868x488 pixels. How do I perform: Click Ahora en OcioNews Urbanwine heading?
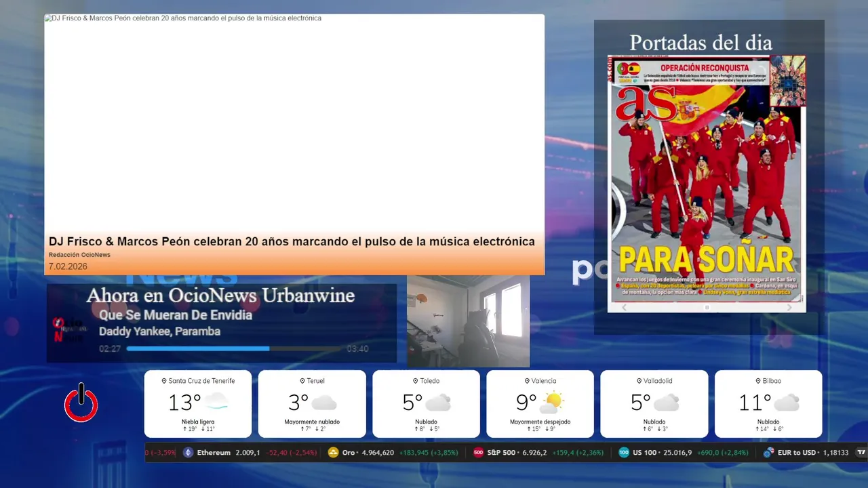[x=220, y=296]
